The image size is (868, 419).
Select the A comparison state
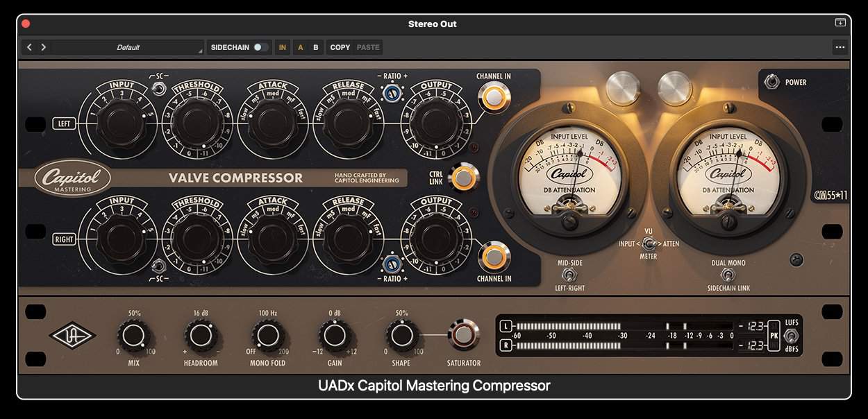pos(301,47)
